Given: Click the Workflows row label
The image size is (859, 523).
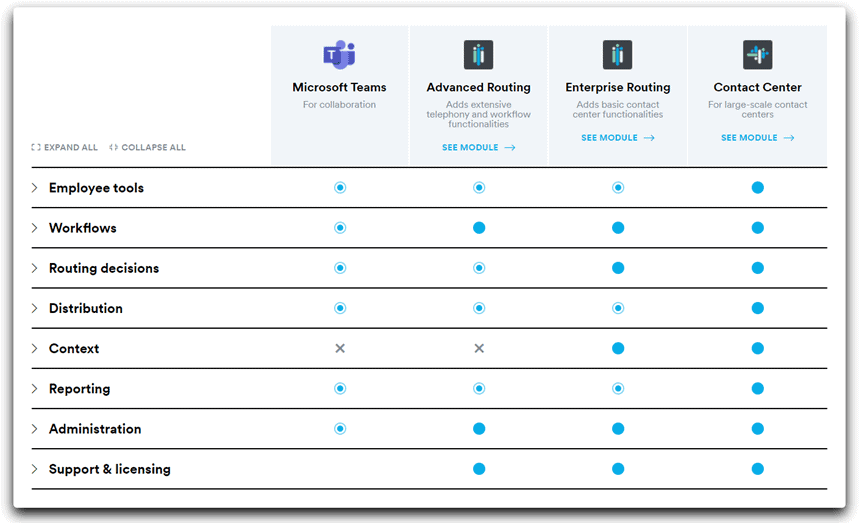Looking at the screenshot, I should (x=83, y=228).
